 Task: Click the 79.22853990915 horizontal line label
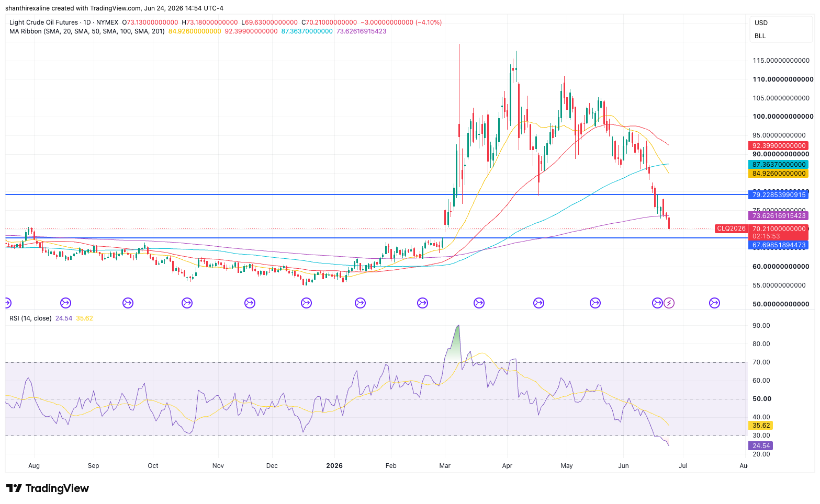point(779,195)
